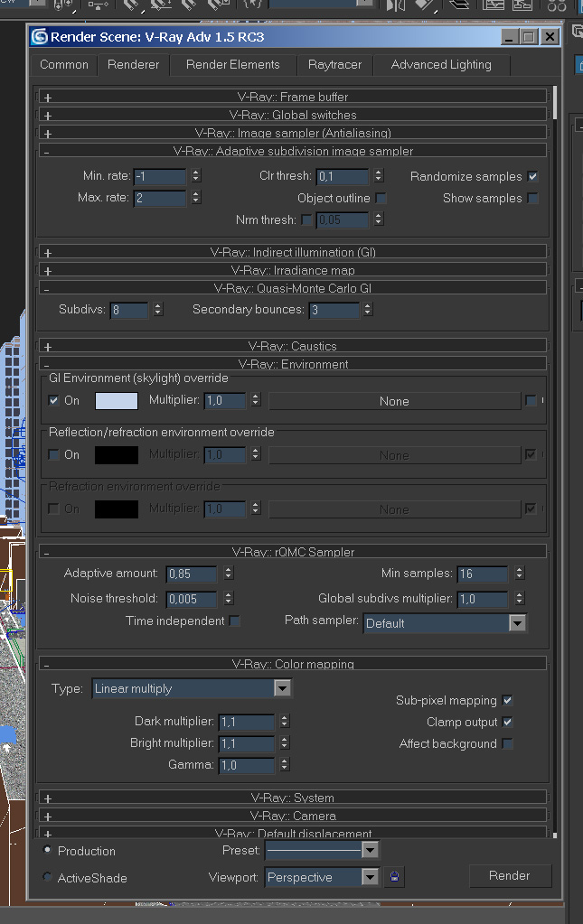Viewport: 583px width, 924px height.
Task: Collapse the Quasi-Monte Carlo GI rollout
Action: [293, 288]
